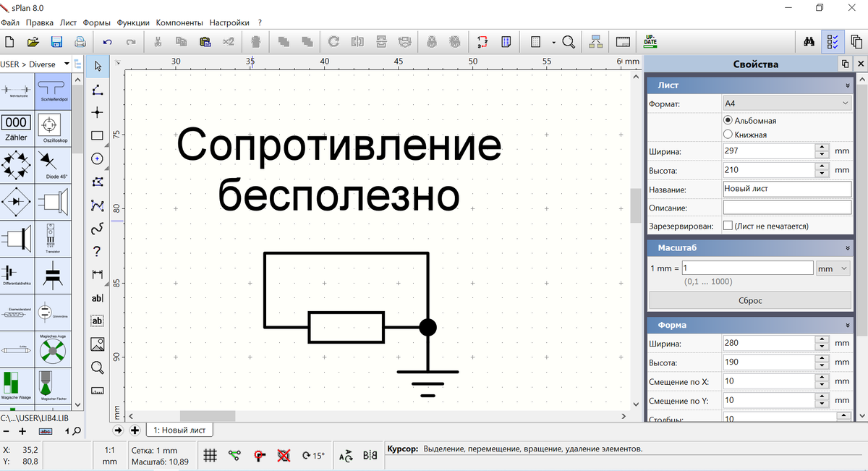This screenshot has height=471, width=868.
Task: Select the image insertion tool
Action: coord(97,344)
